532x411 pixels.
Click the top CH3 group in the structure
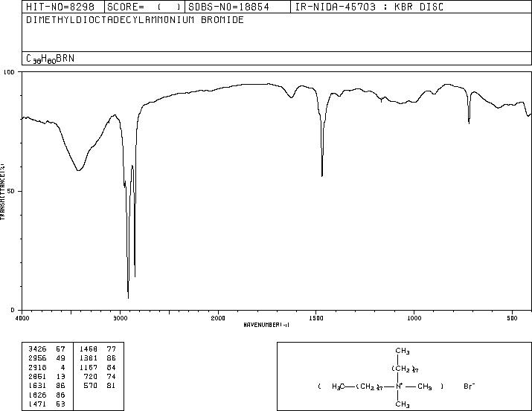tap(403, 352)
